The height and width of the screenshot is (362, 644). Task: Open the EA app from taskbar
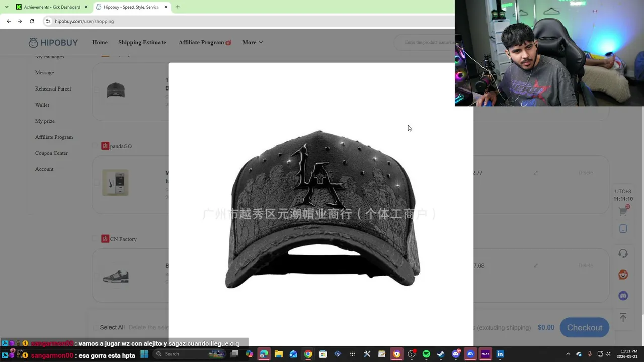pyautogui.click(x=470, y=354)
